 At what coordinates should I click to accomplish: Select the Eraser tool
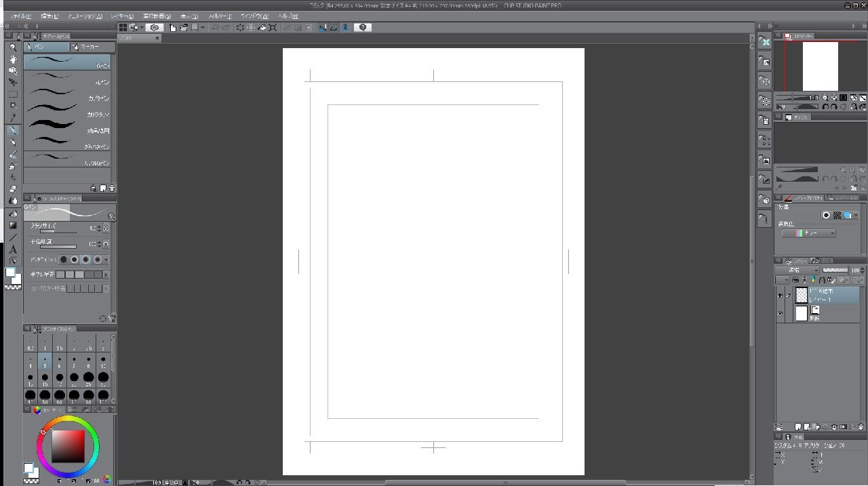tap(13, 189)
